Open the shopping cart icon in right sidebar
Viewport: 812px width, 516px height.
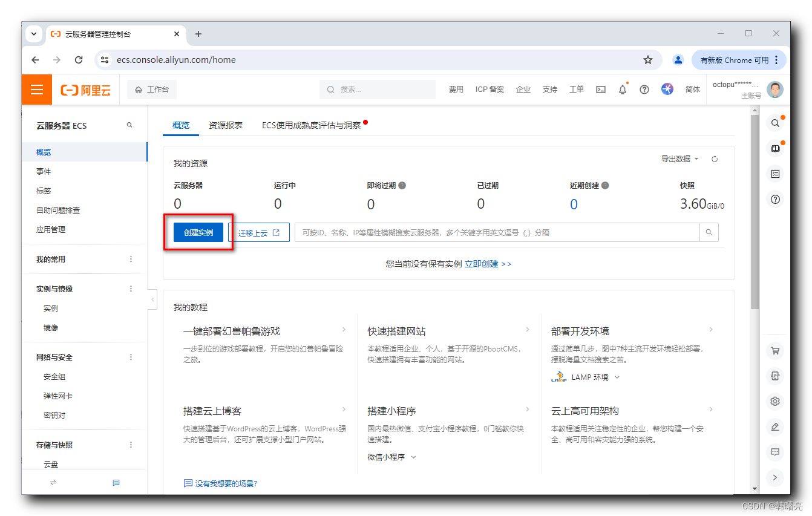(x=775, y=350)
